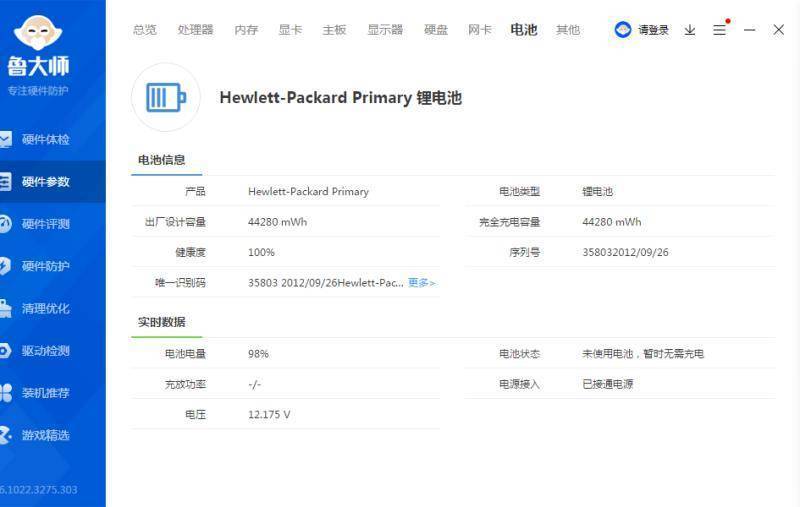
Task: Click the 电池类型 value 锂电池
Action: tap(597, 192)
